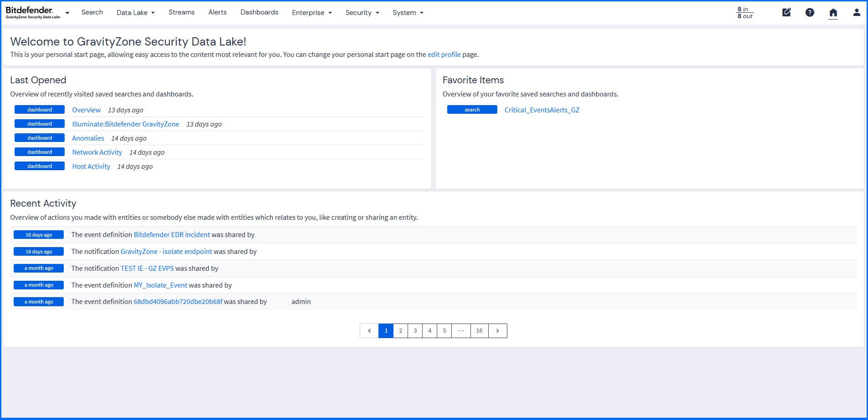
Task: Expand the Security dropdown
Action: [x=362, y=12]
